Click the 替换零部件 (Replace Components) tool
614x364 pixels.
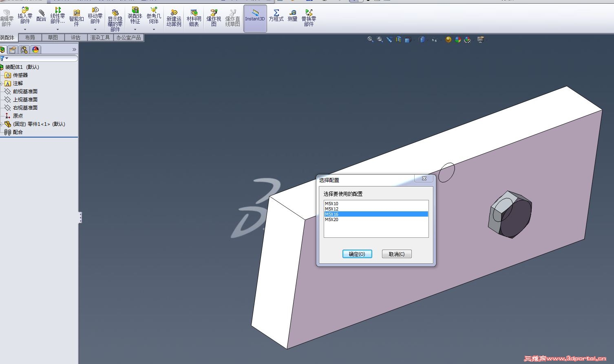309,18
